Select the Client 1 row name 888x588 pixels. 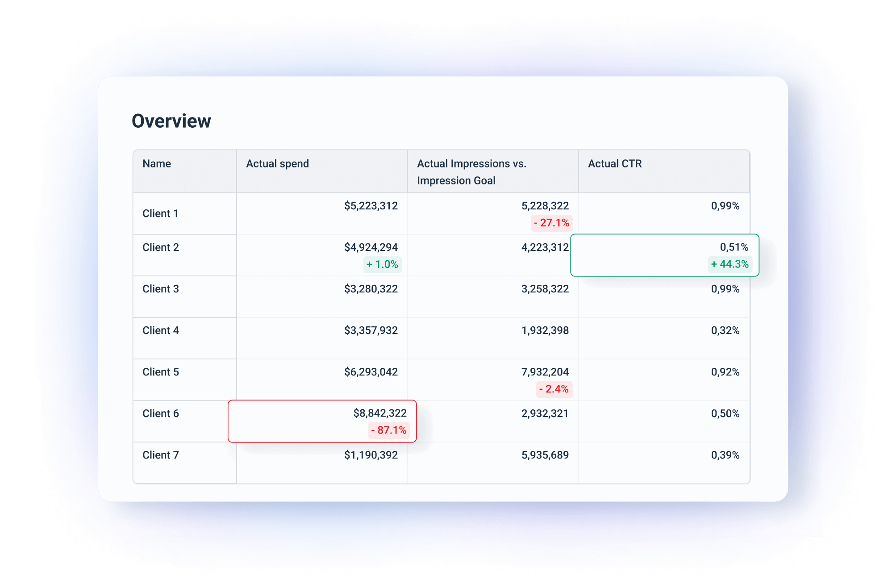click(x=160, y=213)
